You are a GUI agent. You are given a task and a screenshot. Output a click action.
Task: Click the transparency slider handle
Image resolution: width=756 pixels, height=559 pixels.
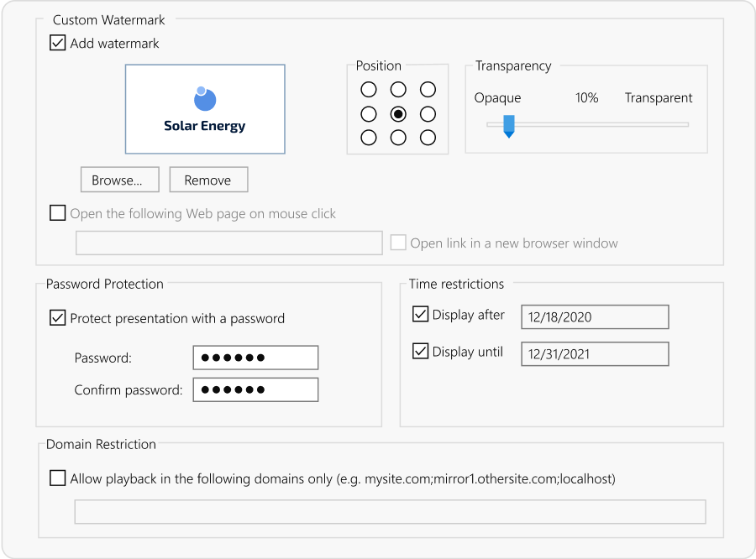click(508, 126)
